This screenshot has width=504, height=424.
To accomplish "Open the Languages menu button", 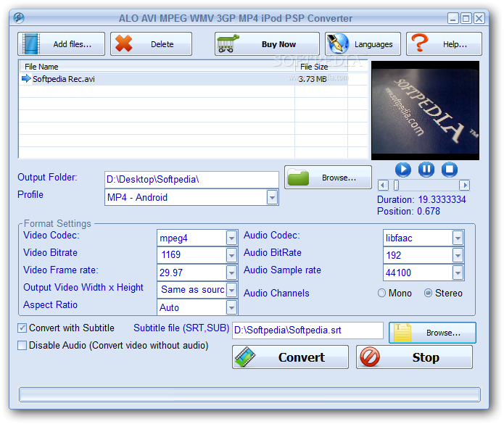I will coord(363,44).
